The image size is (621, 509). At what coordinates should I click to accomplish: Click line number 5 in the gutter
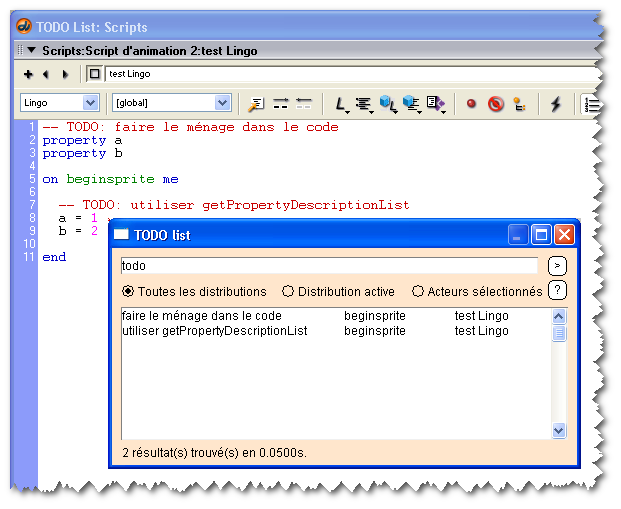tap(32, 179)
